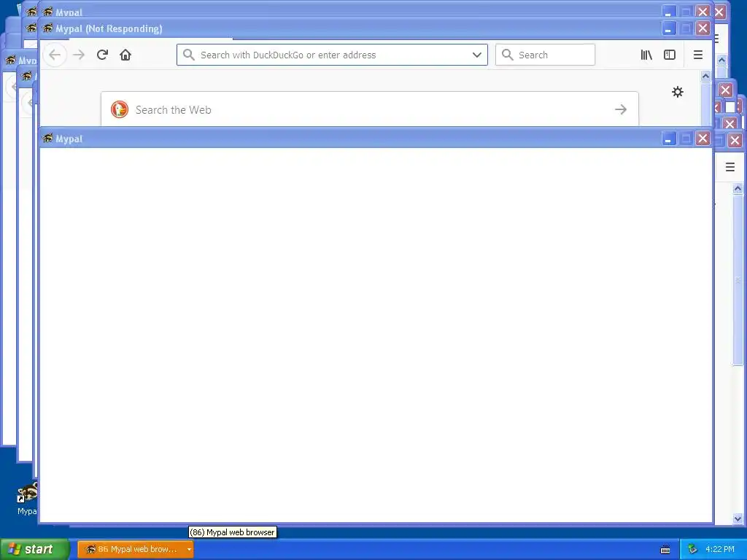This screenshot has width=747, height=560.
Task: Click scroll up arrow of rightmost background window
Action: (x=738, y=189)
